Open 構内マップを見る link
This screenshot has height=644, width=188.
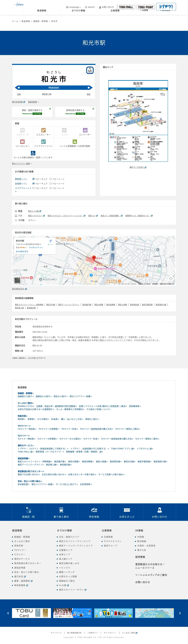(138, 167)
